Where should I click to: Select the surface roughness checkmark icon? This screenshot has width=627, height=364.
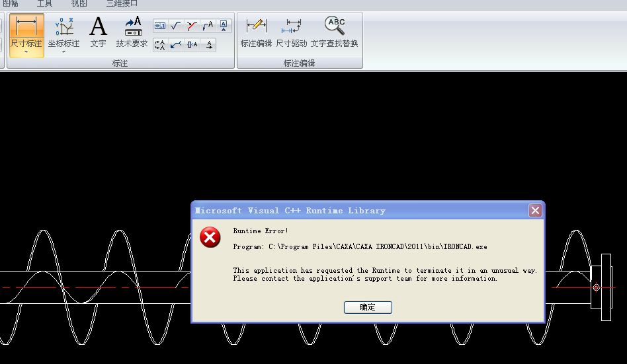point(175,26)
